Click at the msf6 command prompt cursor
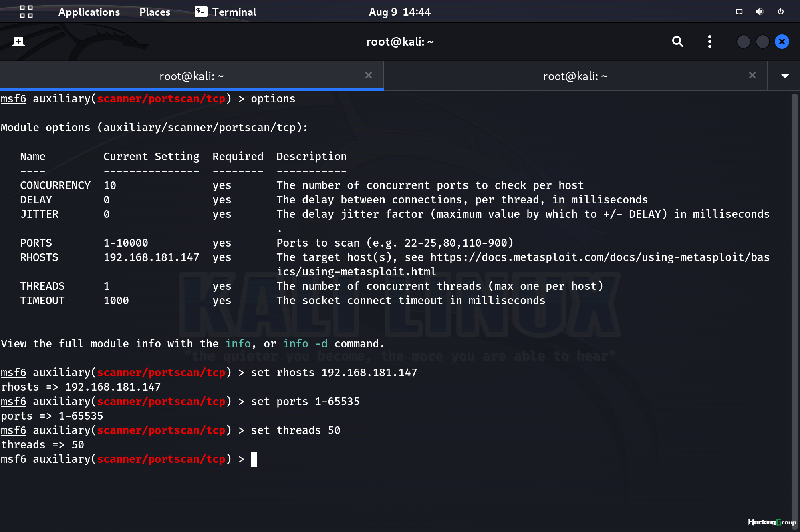 point(254,460)
